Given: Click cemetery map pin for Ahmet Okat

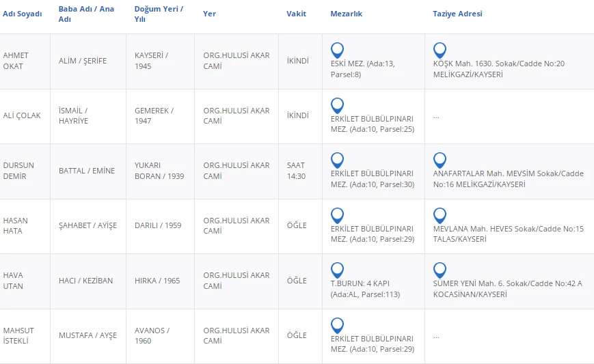Looking at the screenshot, I should point(337,50).
